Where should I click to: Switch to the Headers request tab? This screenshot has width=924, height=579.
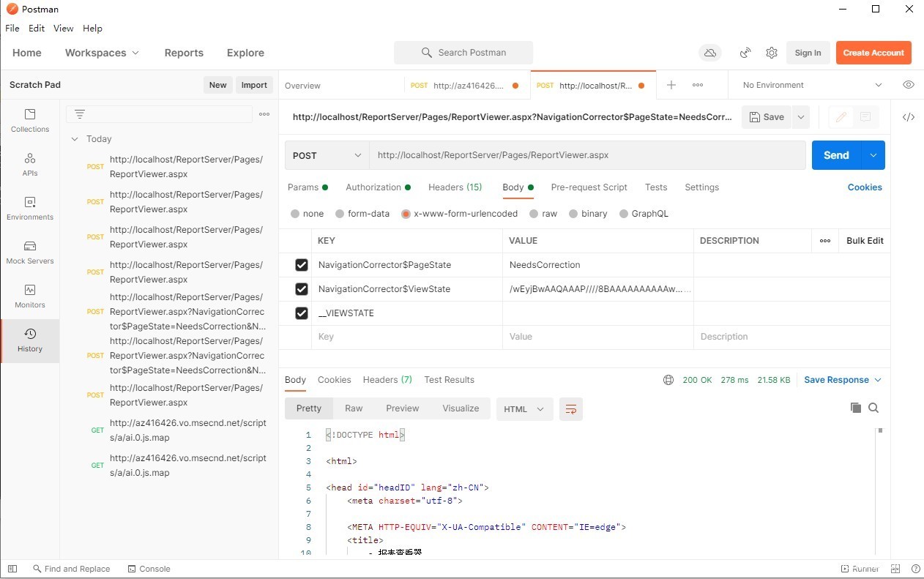pos(455,187)
